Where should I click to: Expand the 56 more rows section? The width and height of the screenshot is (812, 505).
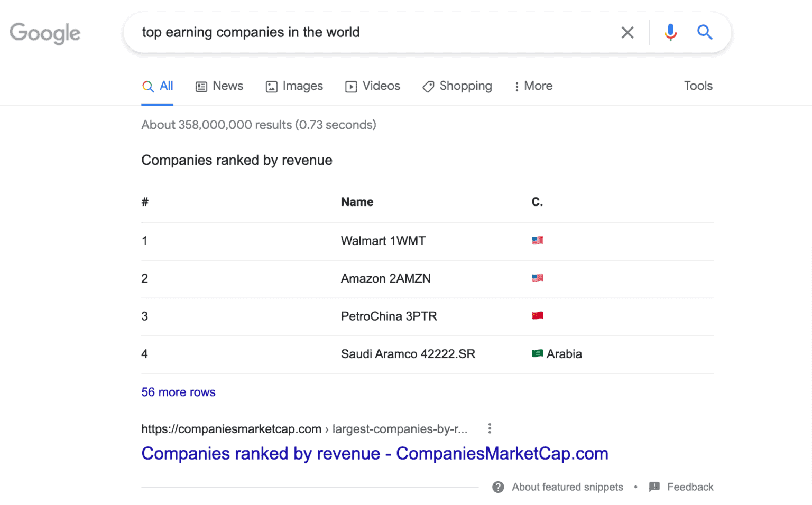coord(178,392)
